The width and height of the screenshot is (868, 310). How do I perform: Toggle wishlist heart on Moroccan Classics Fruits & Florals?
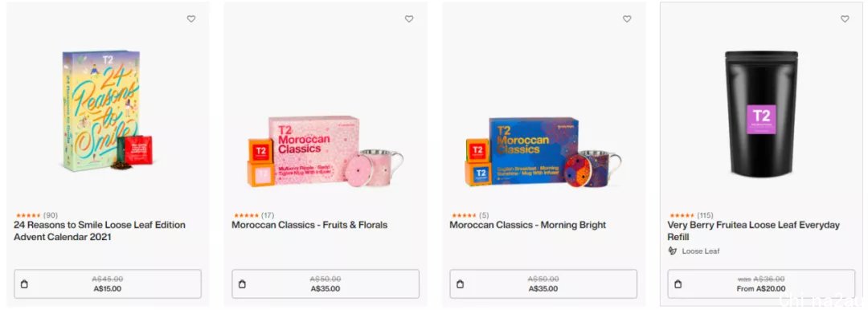(x=409, y=18)
